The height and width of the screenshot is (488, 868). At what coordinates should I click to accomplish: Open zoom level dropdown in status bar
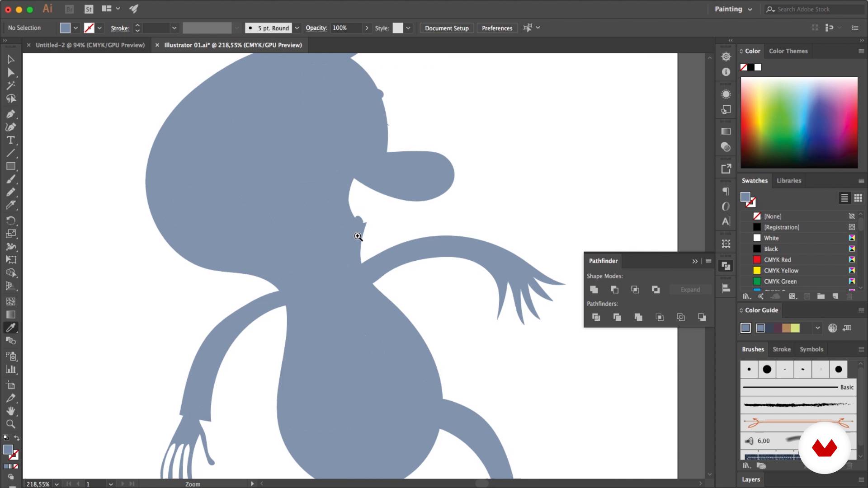(57, 484)
